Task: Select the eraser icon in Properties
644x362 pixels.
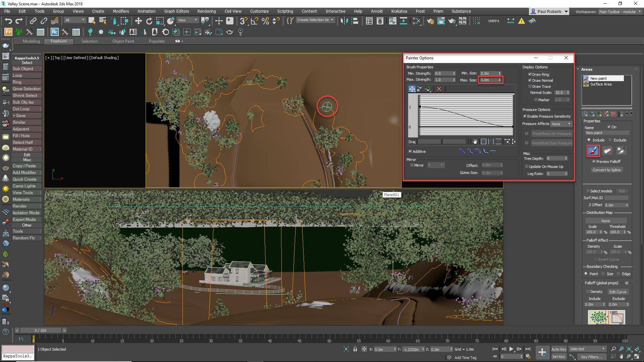Action: point(607,151)
